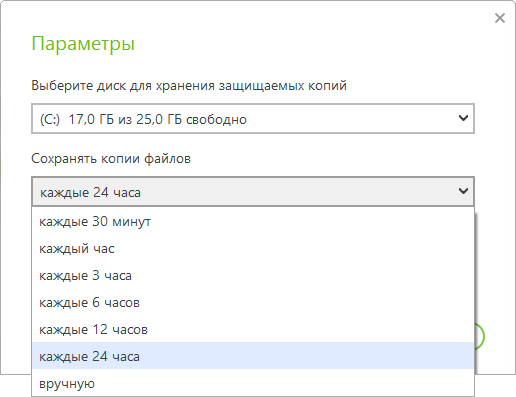
Task: Select 'каждые 30 минут' option
Action: (x=253, y=221)
